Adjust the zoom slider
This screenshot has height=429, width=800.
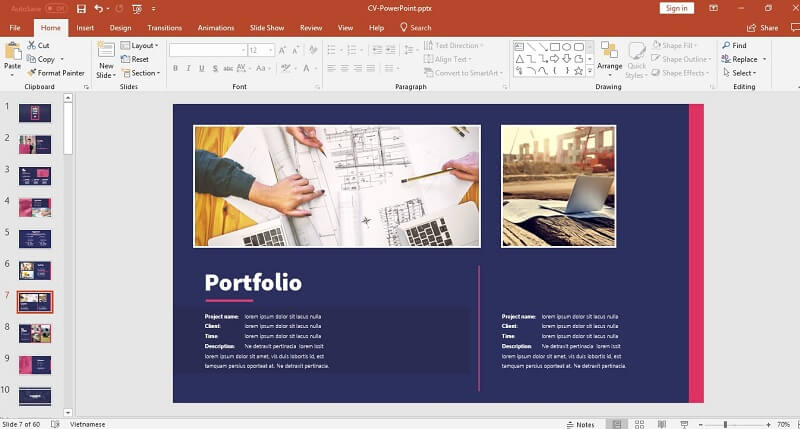[725, 424]
